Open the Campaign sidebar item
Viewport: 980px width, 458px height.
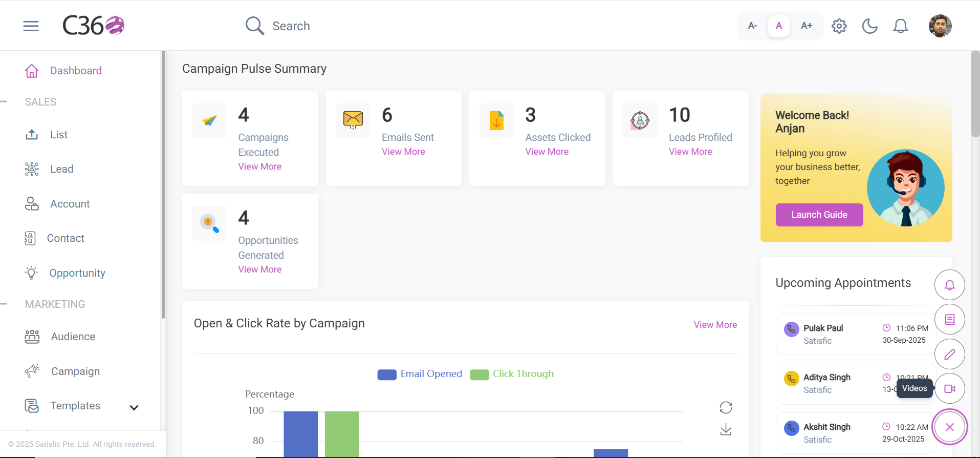coord(75,371)
